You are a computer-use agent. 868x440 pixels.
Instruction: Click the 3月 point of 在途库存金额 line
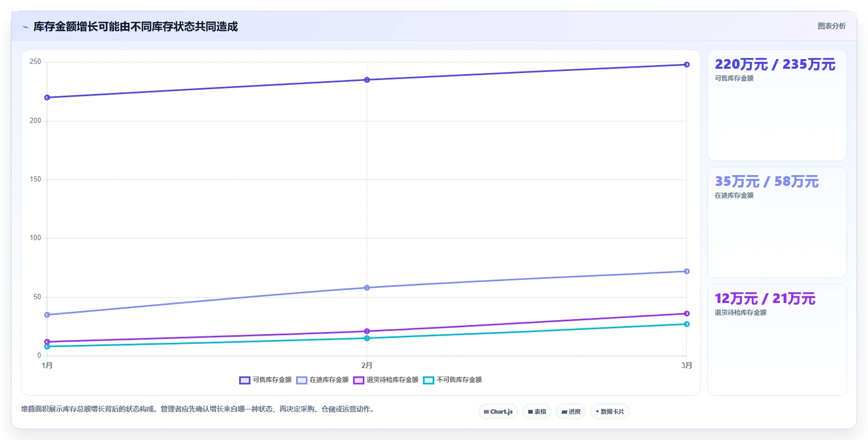coord(687,271)
